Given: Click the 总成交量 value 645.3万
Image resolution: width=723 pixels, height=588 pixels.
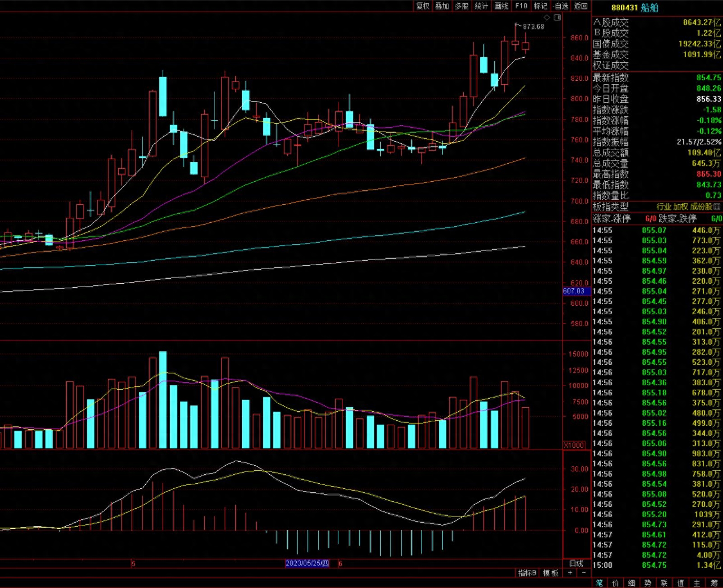Looking at the screenshot, I should (706, 163).
